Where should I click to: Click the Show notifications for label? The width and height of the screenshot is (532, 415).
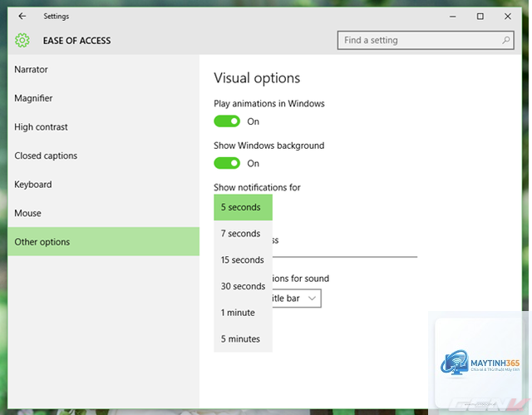tap(257, 187)
